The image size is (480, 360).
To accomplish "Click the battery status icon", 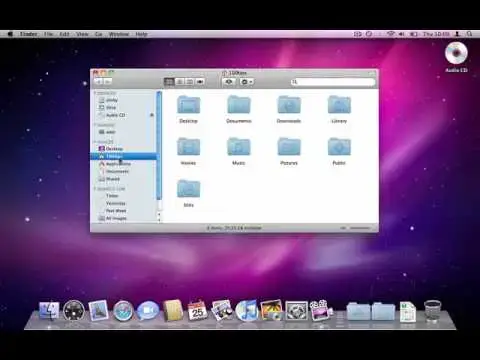I will (414, 34).
